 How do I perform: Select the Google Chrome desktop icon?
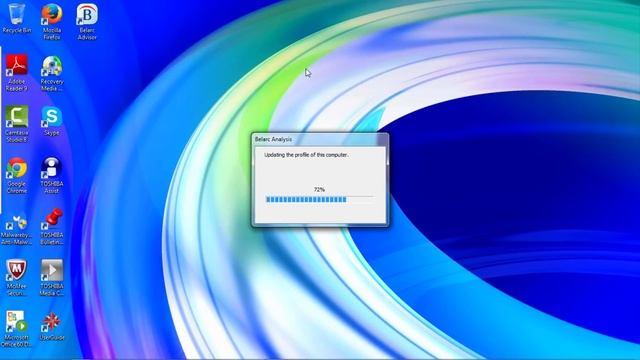[x=17, y=176]
